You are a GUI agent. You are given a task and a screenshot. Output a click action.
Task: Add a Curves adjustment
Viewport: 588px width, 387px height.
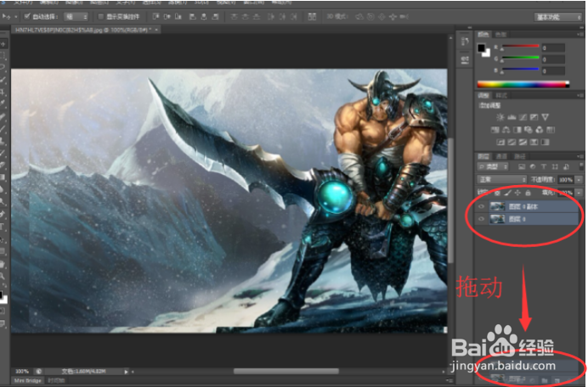click(523, 117)
